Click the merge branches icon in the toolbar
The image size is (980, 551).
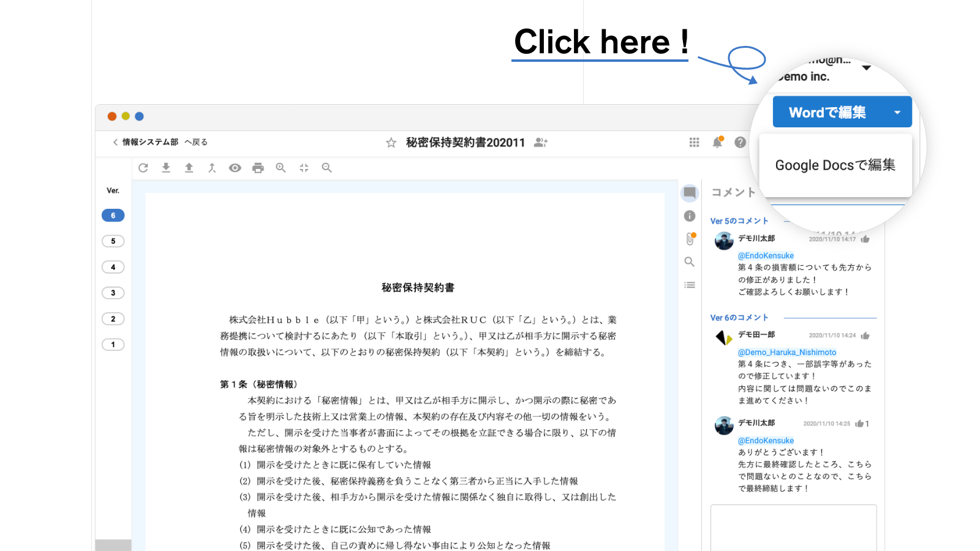[x=212, y=168]
